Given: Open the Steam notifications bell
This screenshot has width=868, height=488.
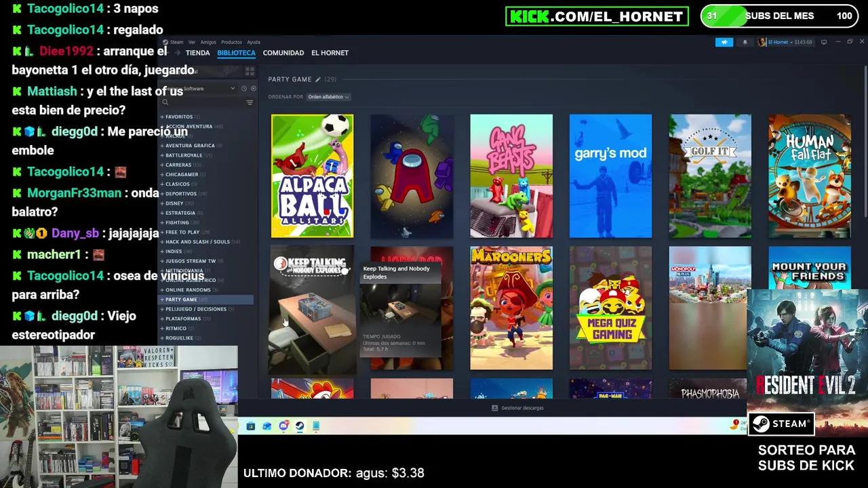Looking at the screenshot, I should tap(745, 42).
